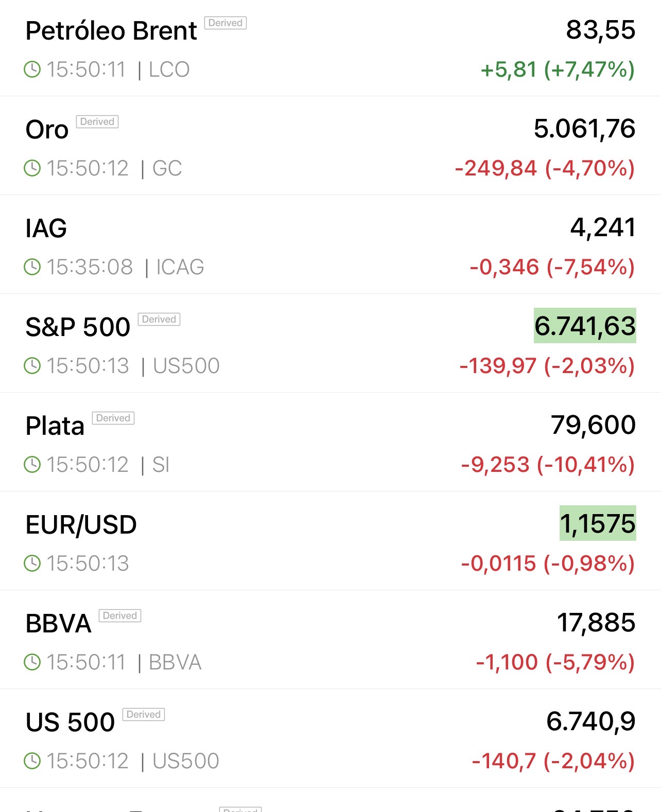Tap the clock icon in BBVA row
The image size is (661, 812).
click(32, 662)
